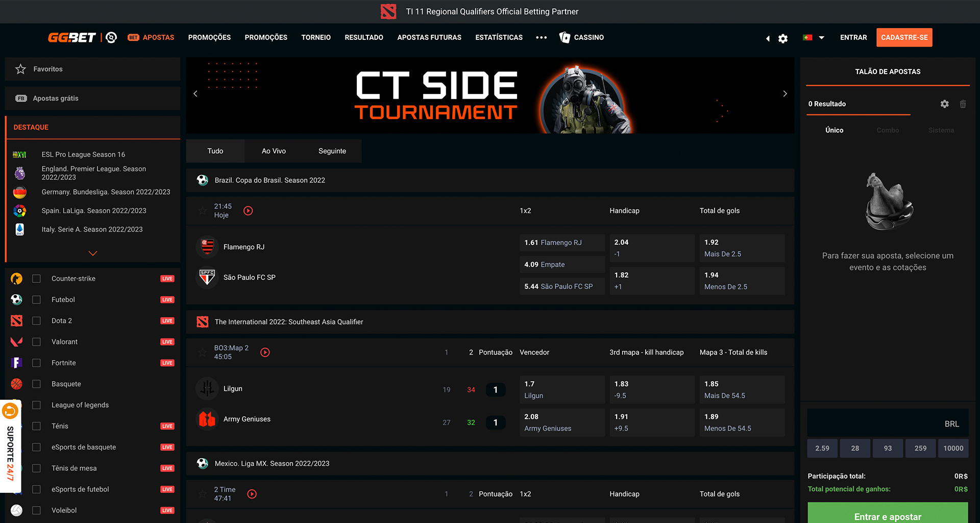Click the São Paulo FC crest

(x=207, y=277)
